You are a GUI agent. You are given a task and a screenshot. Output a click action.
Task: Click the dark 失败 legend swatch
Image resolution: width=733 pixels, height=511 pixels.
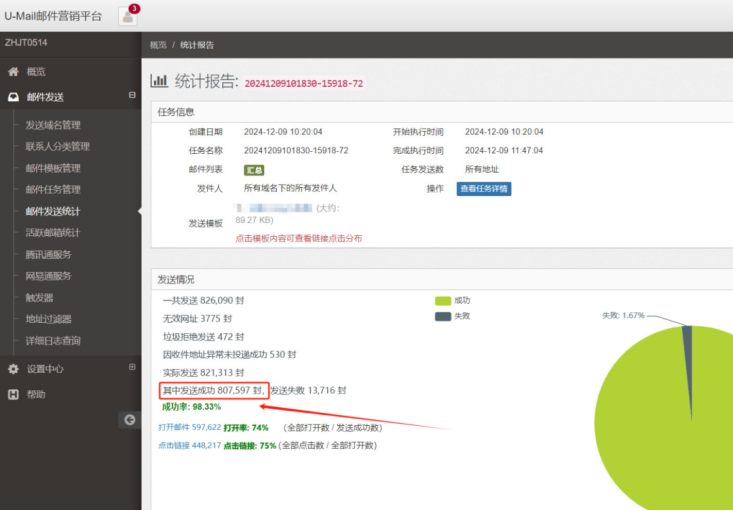click(443, 317)
